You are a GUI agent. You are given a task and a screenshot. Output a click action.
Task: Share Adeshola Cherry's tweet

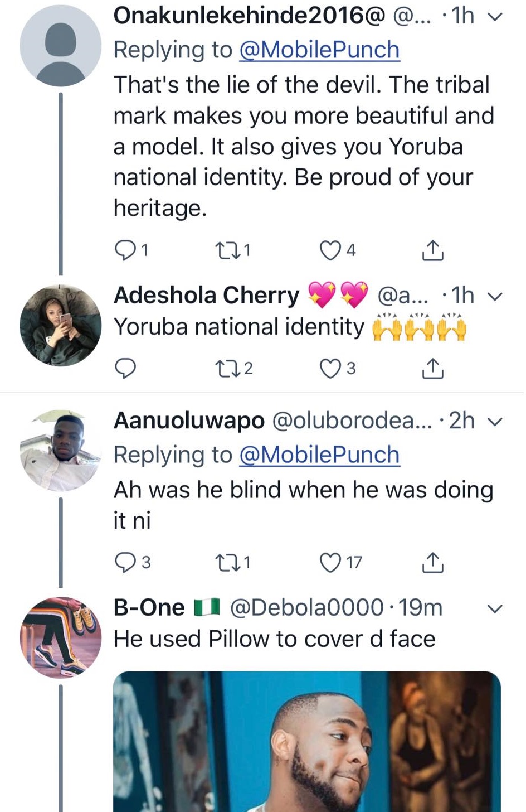click(x=433, y=369)
